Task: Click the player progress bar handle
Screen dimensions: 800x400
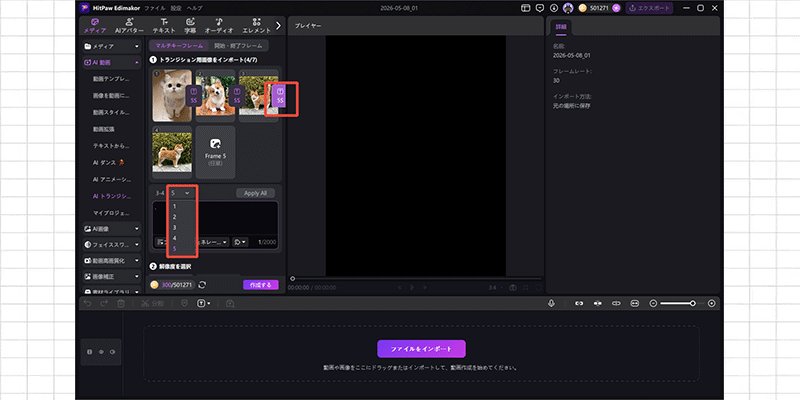Action: click(292, 279)
